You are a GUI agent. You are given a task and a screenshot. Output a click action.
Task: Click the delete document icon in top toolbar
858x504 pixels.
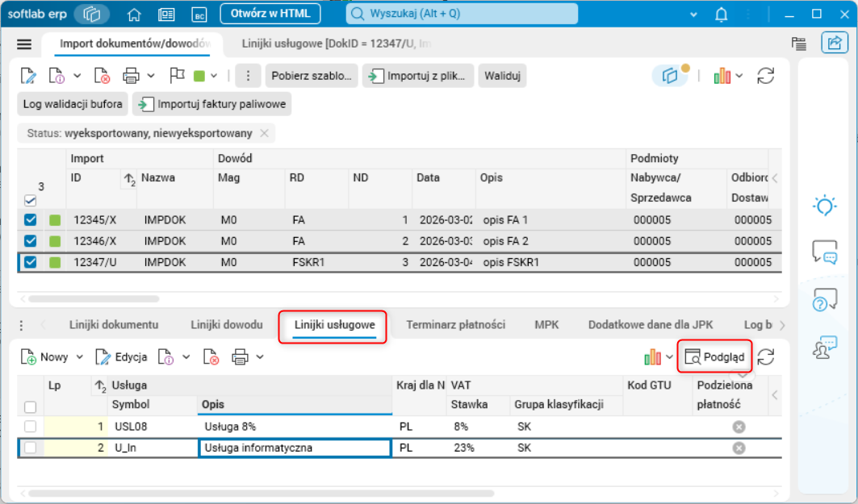[x=102, y=76]
